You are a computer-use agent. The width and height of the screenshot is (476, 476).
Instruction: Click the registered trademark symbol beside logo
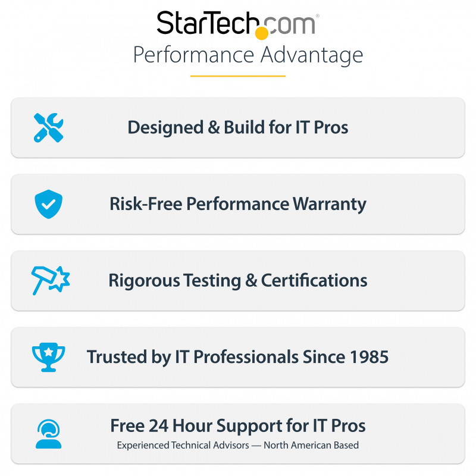[317, 16]
